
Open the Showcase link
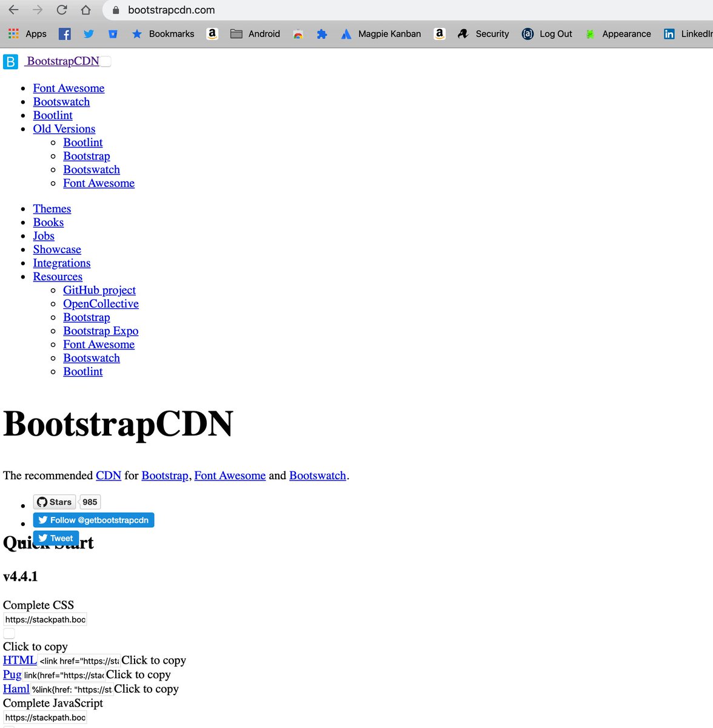point(57,249)
